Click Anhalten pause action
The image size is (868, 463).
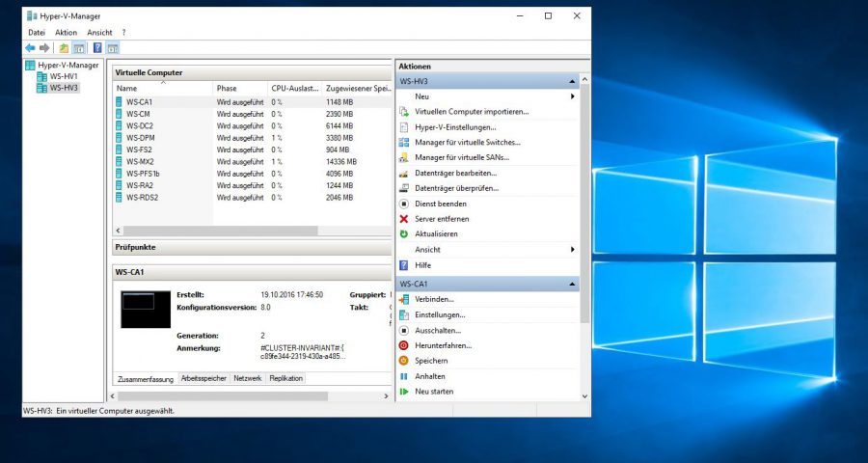(x=429, y=376)
